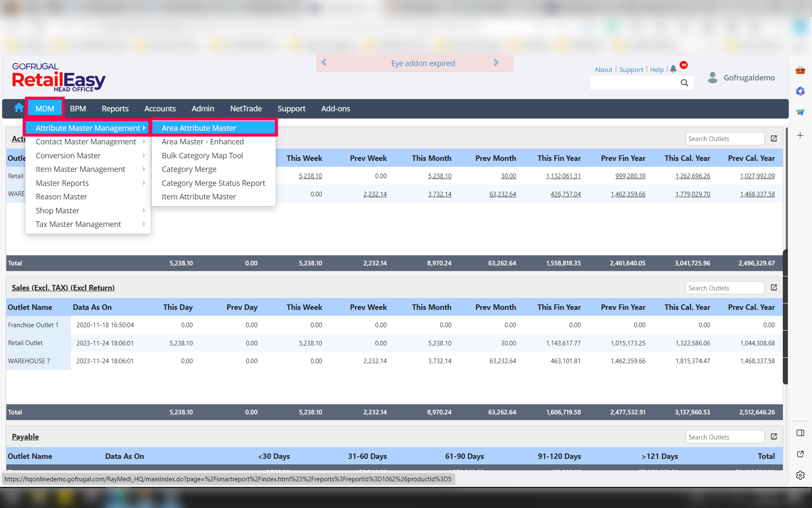Screen dimensions: 812x508
Task: Open the Payable section popout icon
Action: click(774, 436)
